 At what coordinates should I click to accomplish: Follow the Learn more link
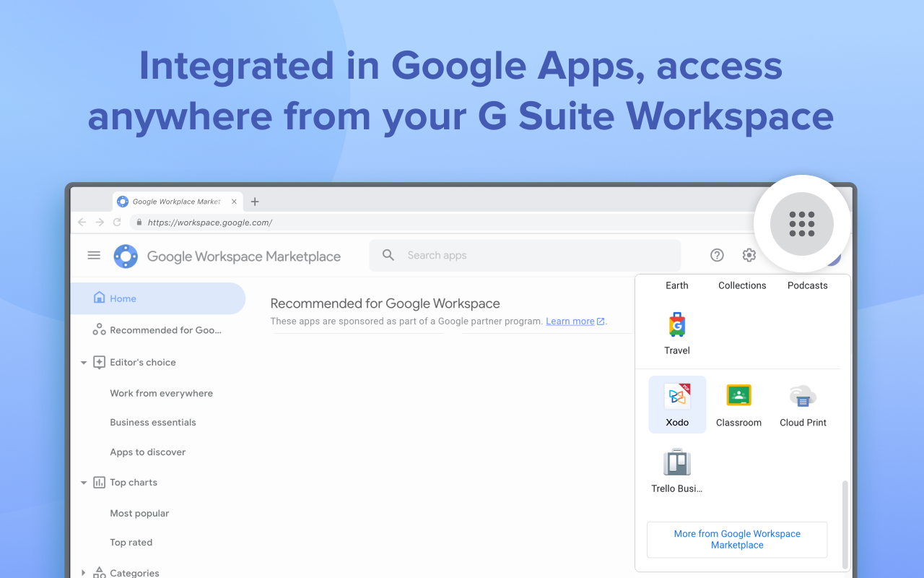tap(570, 322)
